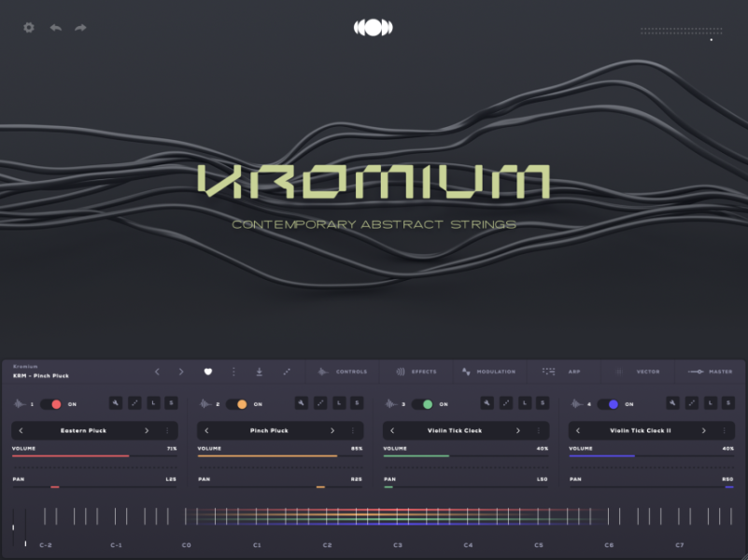
Task: Click layer 3 waveform icon
Action: (390, 404)
